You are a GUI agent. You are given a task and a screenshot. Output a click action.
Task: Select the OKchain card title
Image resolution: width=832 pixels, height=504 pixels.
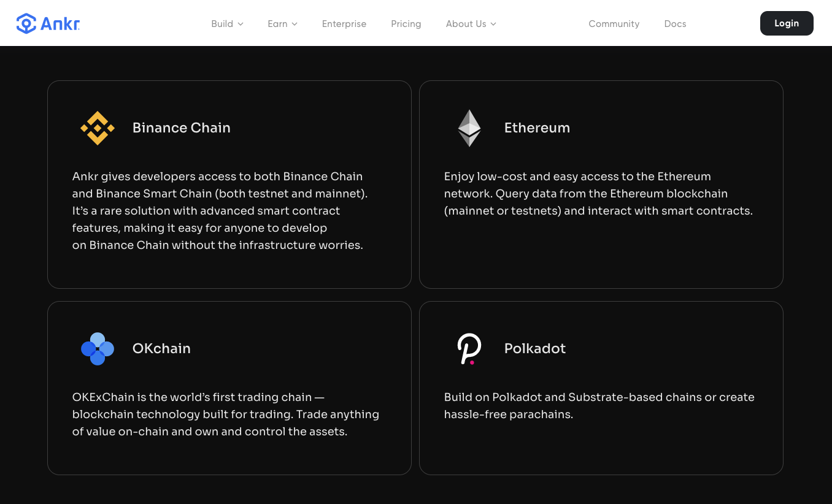tap(161, 348)
